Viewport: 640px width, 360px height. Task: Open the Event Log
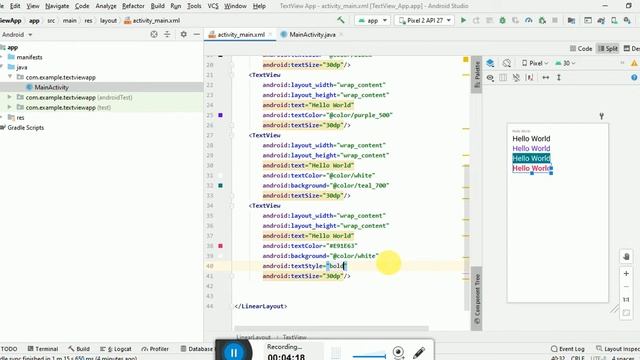[x=567, y=349]
